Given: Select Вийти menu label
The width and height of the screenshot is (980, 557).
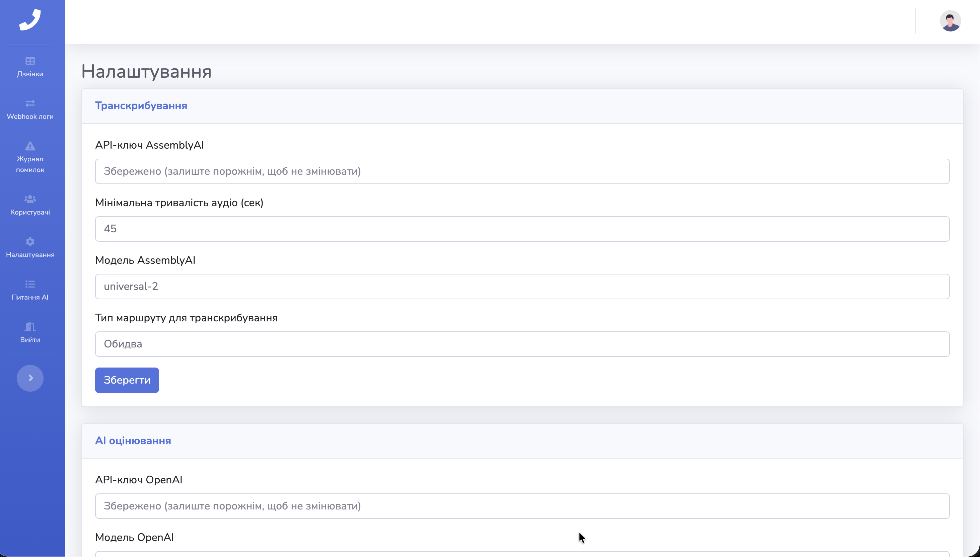Looking at the screenshot, I should [x=30, y=339].
